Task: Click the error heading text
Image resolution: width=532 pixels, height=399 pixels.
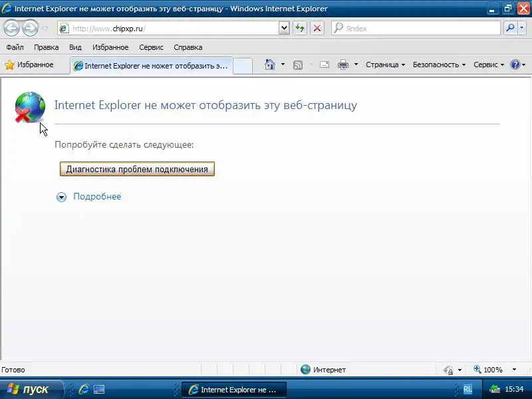Action: click(x=205, y=105)
